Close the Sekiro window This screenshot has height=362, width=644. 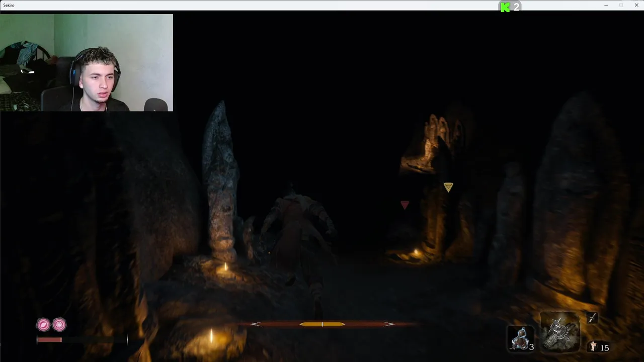[635, 5]
